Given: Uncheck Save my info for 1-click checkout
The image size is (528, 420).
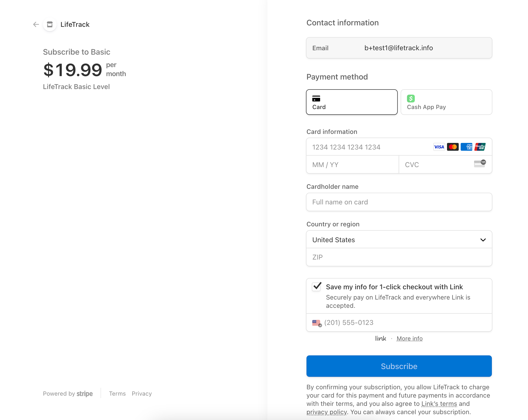Looking at the screenshot, I should coord(317,286).
